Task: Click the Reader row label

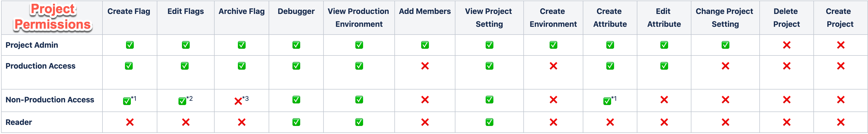Action: (x=19, y=122)
